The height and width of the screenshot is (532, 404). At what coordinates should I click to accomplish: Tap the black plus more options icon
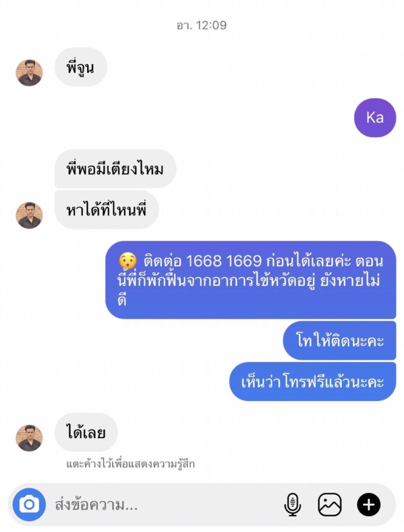369,504
